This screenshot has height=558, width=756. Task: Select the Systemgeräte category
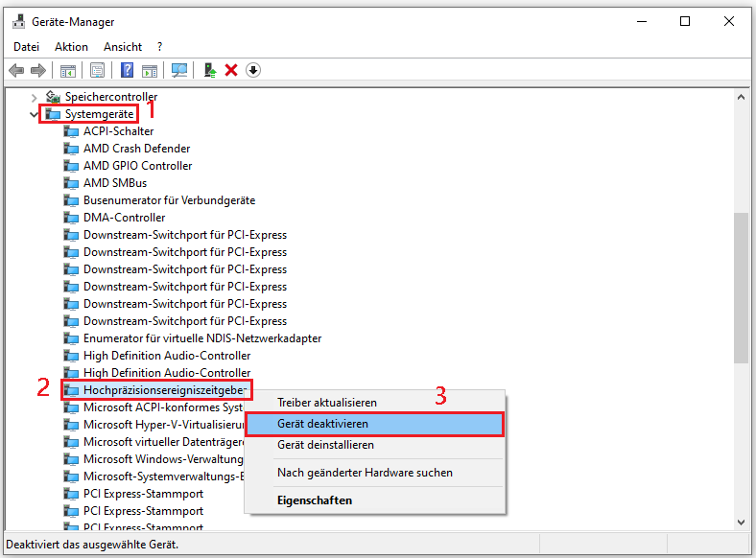pos(100,114)
